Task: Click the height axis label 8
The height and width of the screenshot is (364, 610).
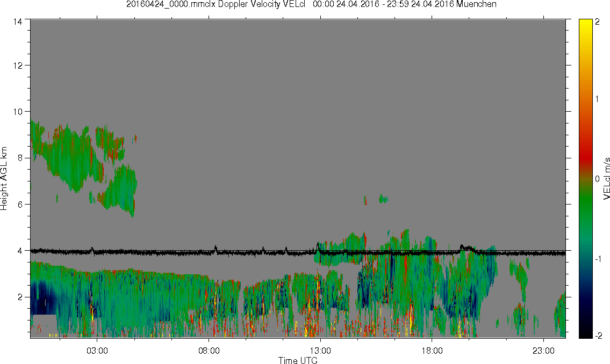Action: [x=20, y=158]
